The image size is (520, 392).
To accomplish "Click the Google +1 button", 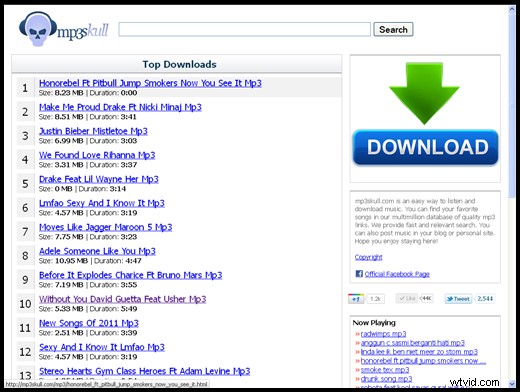I will click(x=356, y=299).
